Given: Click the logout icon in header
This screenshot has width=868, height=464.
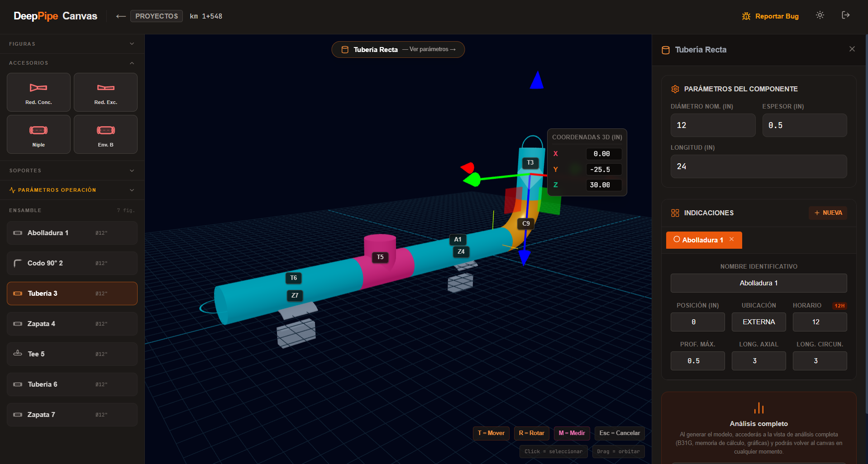Looking at the screenshot, I should tap(845, 15).
